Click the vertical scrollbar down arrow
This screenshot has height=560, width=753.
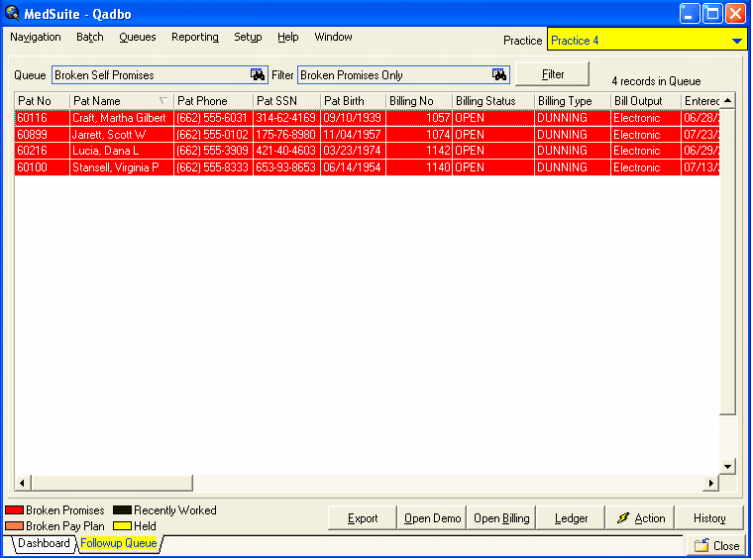point(728,467)
